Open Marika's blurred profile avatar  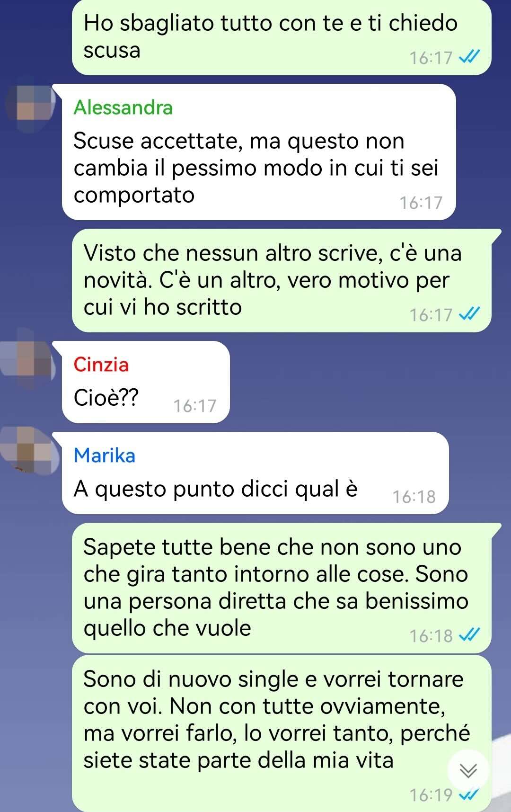[x=29, y=450]
